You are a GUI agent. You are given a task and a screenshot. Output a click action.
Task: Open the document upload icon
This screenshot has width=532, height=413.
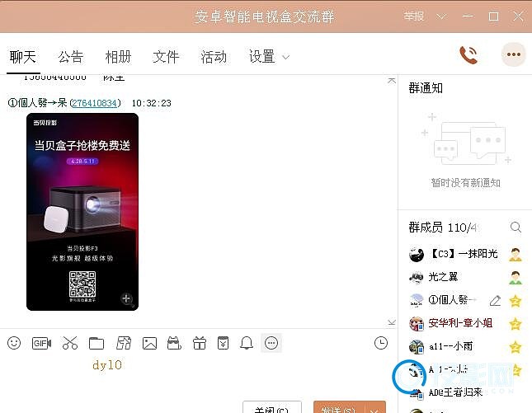(124, 343)
